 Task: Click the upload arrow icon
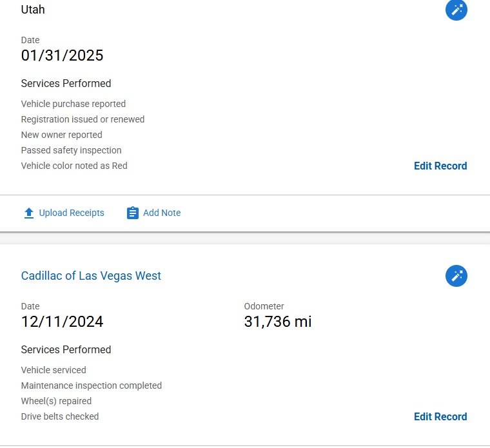coord(29,213)
